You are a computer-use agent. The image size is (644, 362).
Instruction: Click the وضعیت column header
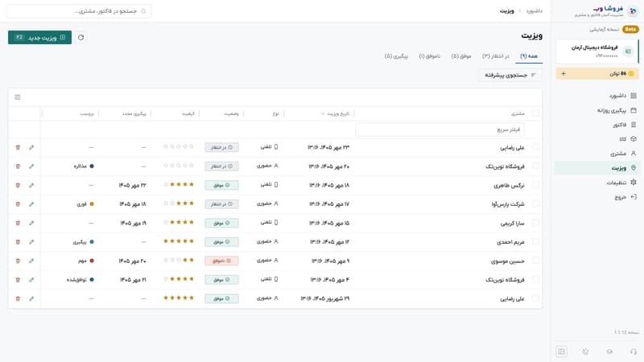click(x=231, y=113)
